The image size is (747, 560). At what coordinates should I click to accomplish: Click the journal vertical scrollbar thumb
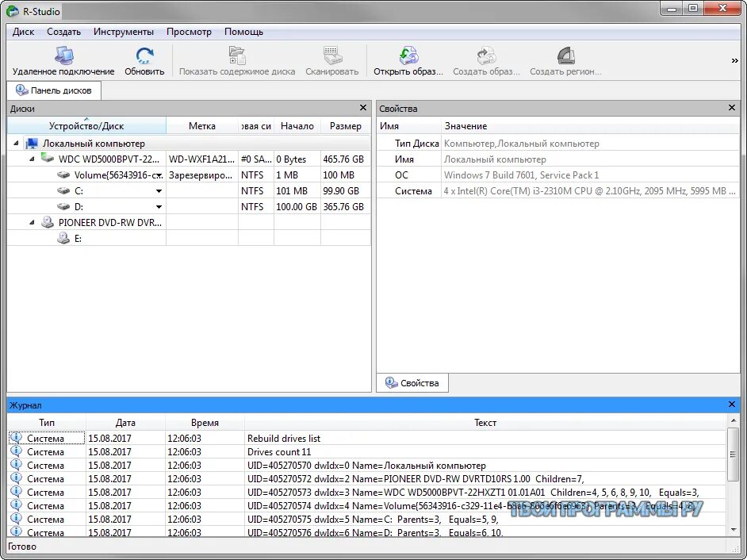click(733, 455)
